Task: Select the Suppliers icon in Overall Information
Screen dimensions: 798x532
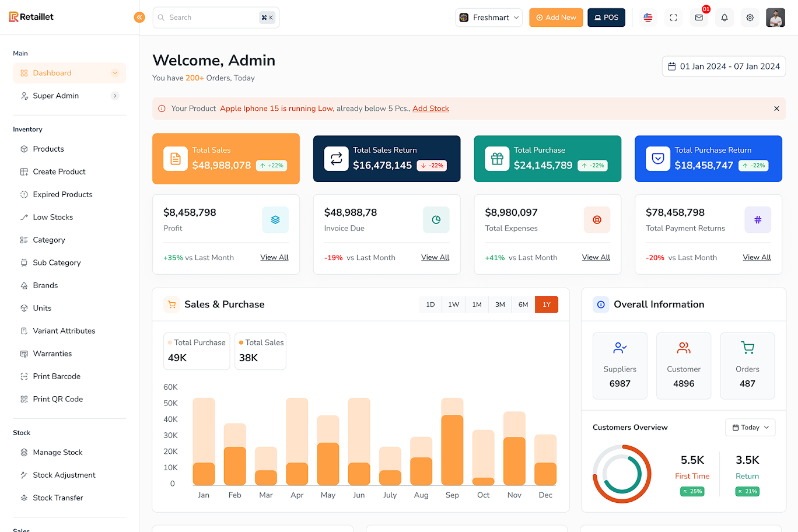Action: coord(619,347)
